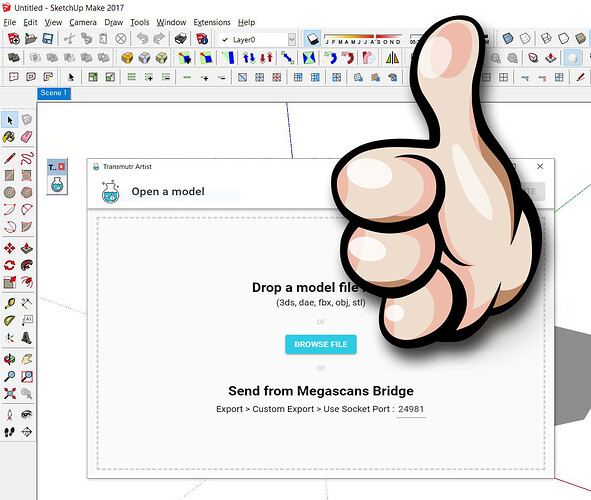Select the Paint Bucket tool
The width and height of the screenshot is (591, 500).
point(9,137)
